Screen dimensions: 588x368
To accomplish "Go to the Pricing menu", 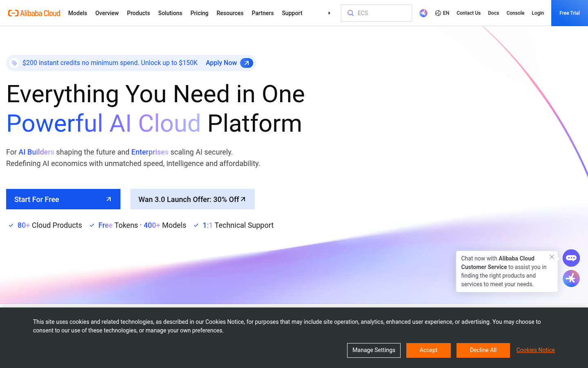I will [199, 13].
